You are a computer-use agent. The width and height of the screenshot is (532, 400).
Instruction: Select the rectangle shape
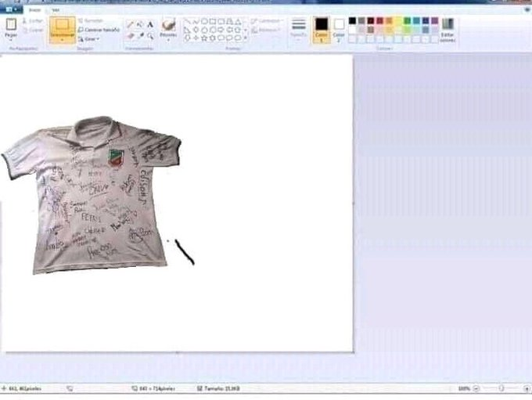pyautogui.click(x=213, y=21)
